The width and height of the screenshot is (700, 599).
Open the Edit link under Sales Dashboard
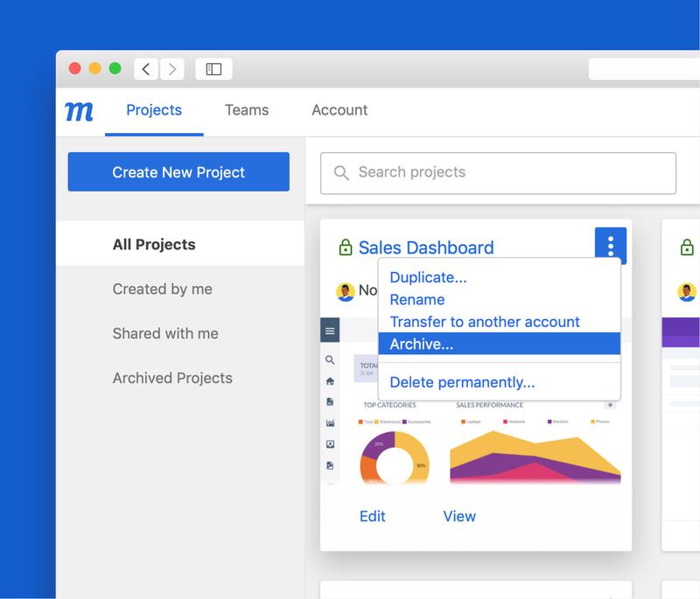click(373, 517)
